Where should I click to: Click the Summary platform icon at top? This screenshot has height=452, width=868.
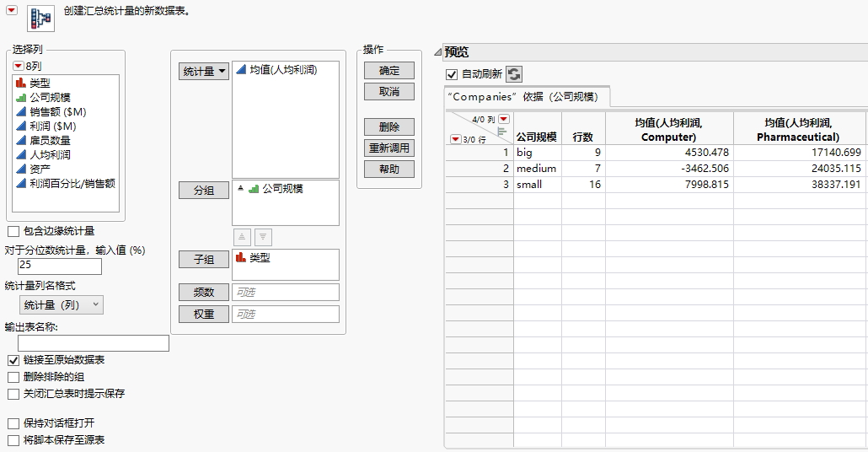point(41,18)
